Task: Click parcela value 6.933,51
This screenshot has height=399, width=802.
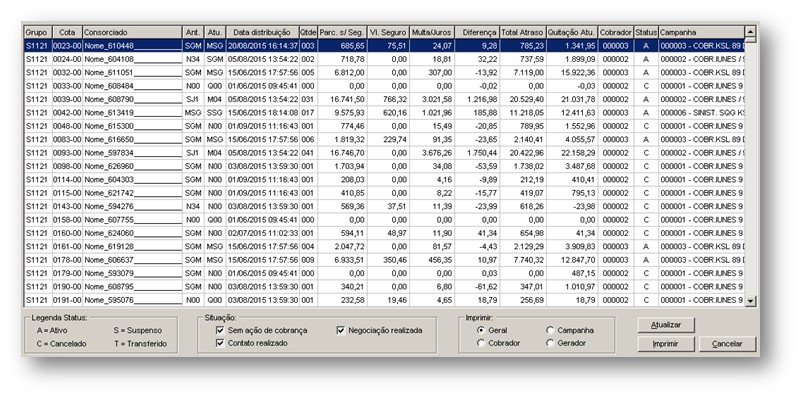Action: click(342, 260)
